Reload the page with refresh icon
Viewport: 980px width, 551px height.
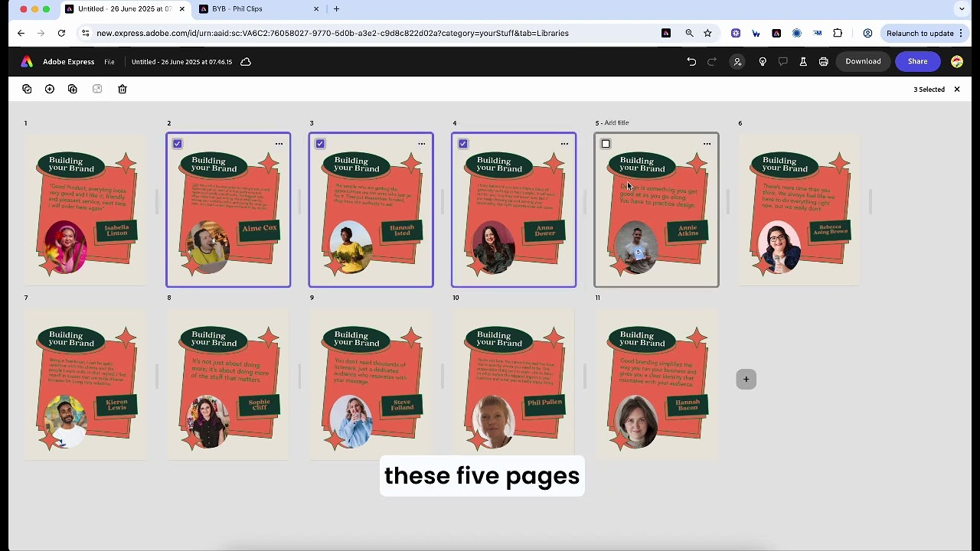pyautogui.click(x=61, y=33)
